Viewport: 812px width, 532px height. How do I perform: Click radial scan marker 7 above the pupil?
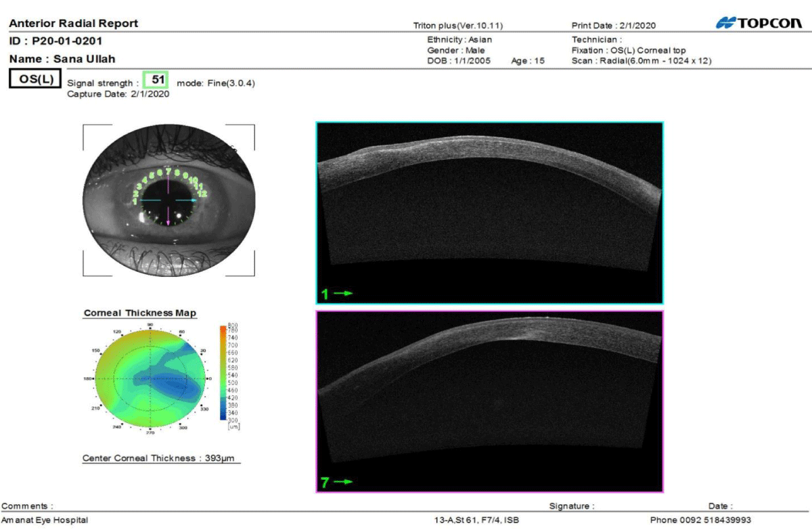tap(168, 171)
